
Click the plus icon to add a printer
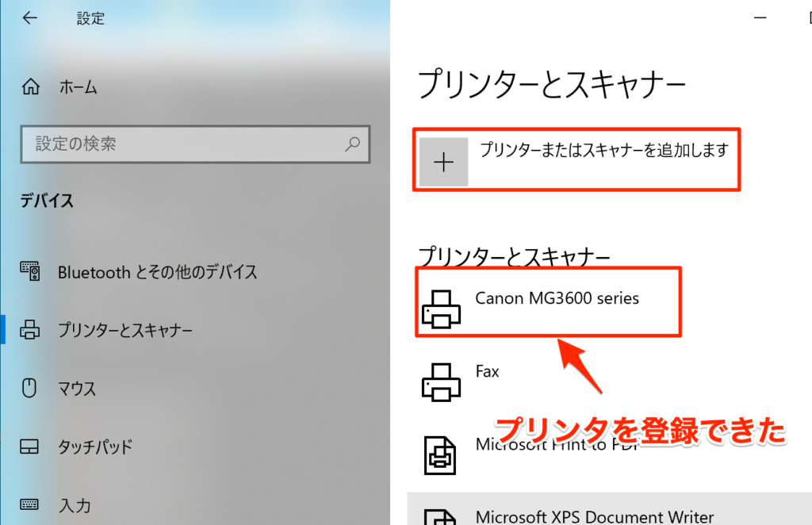click(x=444, y=162)
